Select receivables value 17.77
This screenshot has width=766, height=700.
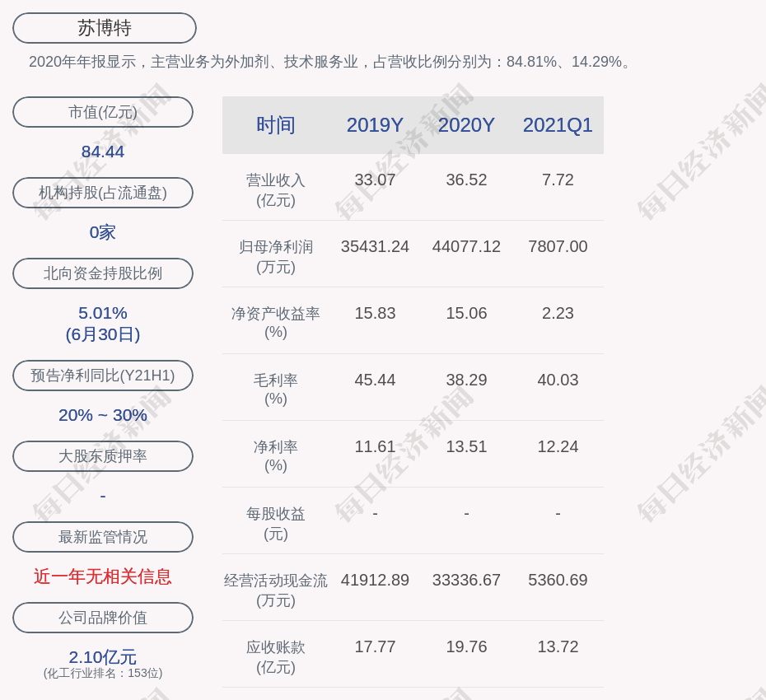tap(375, 646)
